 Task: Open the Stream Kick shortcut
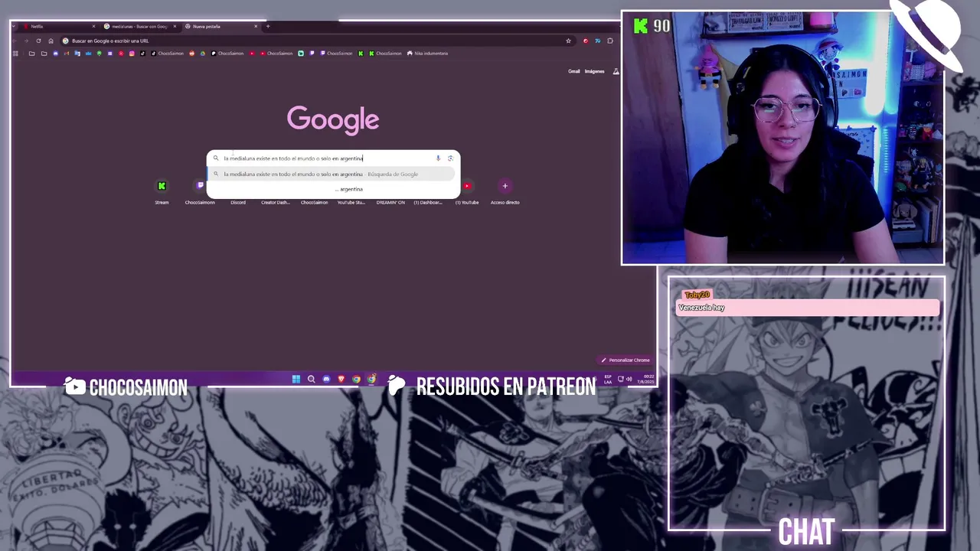(162, 191)
